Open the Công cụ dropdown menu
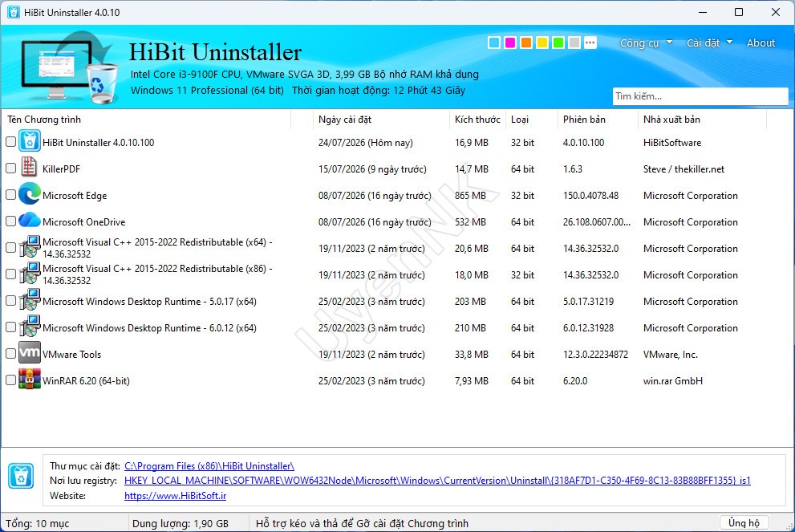 [646, 43]
